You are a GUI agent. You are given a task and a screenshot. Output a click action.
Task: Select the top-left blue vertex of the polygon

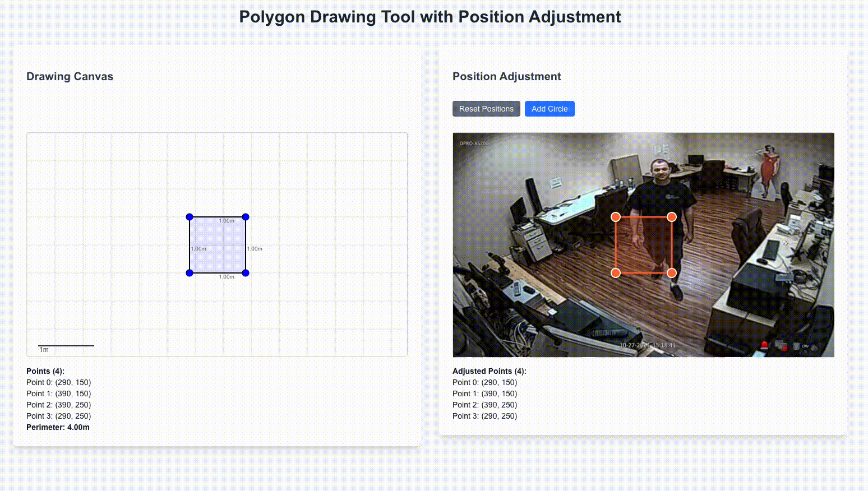tap(189, 217)
